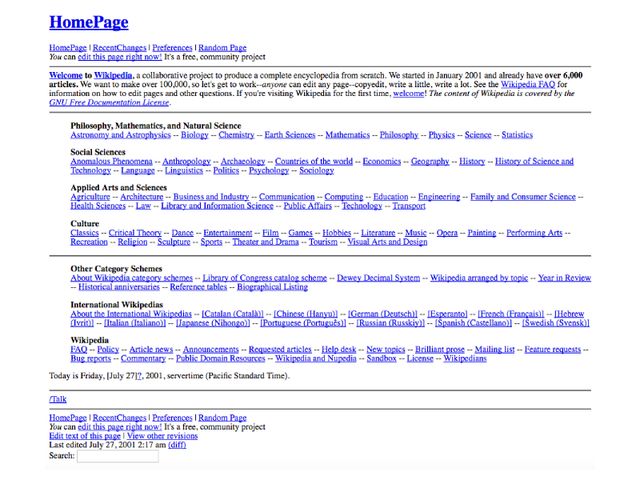Select the Library and Information Science link
Image resolution: width=640 pixels, height=480 pixels.
pyautogui.click(x=217, y=206)
